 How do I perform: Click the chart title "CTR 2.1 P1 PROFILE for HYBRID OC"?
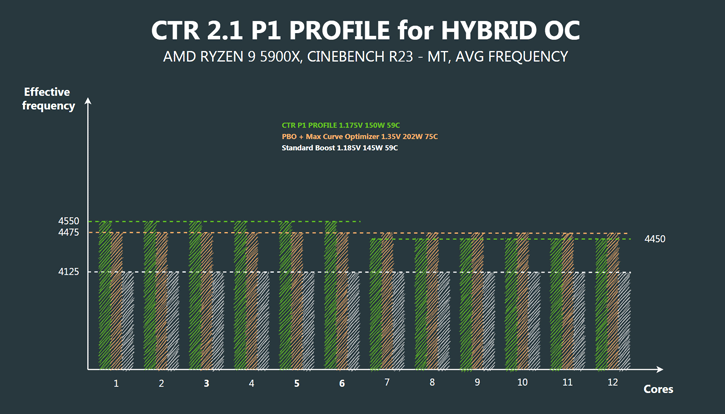(365, 31)
